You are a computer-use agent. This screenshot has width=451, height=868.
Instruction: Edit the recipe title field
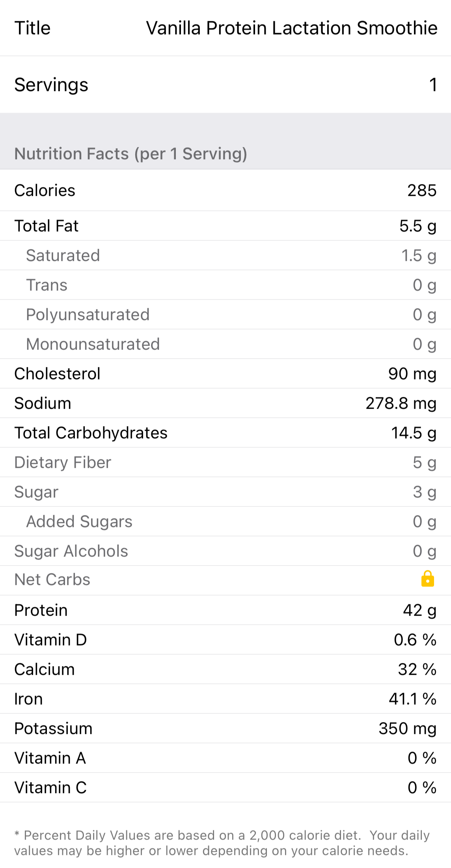coord(291,28)
